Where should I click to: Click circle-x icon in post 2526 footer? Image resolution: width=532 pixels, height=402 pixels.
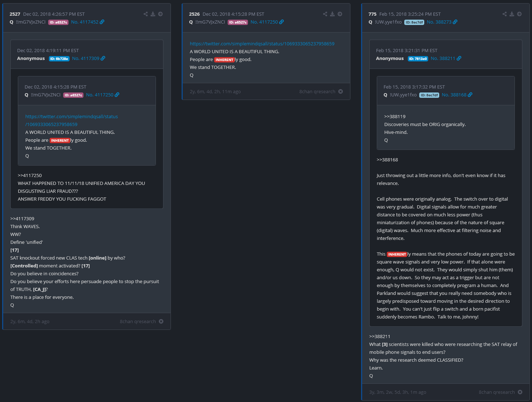pos(341,91)
